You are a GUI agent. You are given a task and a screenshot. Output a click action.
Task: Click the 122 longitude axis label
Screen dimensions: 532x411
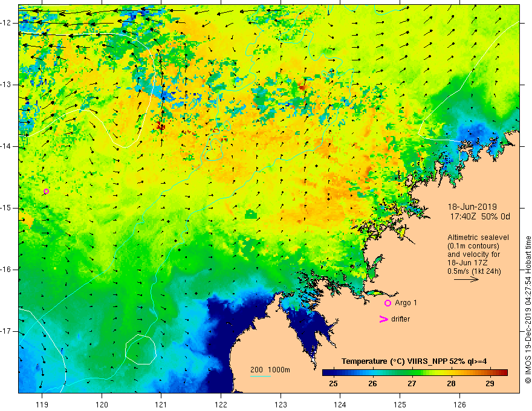(x=221, y=404)
